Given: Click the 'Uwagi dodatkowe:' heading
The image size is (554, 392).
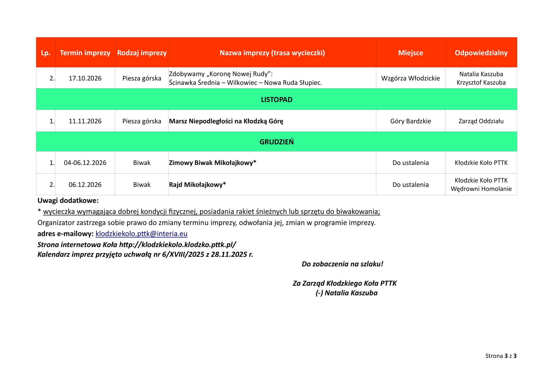Looking at the screenshot, I should coord(68,200).
